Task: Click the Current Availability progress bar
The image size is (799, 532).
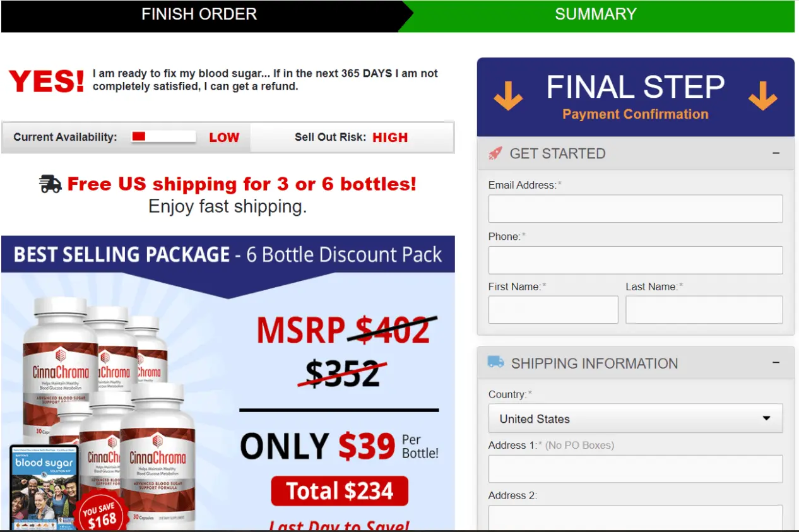Action: (x=163, y=137)
